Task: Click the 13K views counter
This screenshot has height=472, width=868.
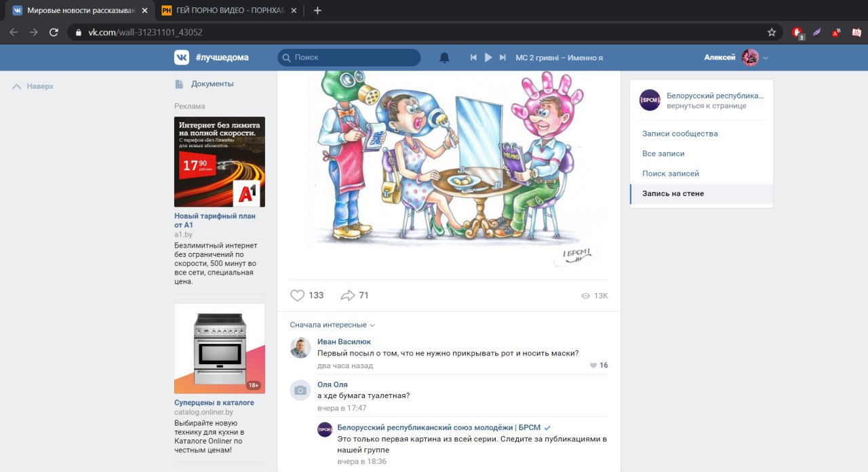Action: coord(595,296)
